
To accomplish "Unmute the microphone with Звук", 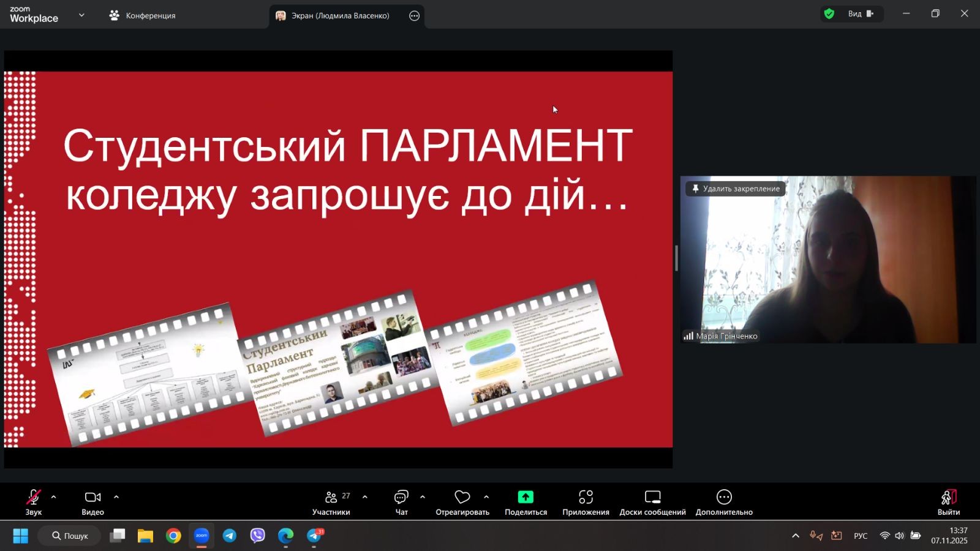I will click(x=34, y=497).
